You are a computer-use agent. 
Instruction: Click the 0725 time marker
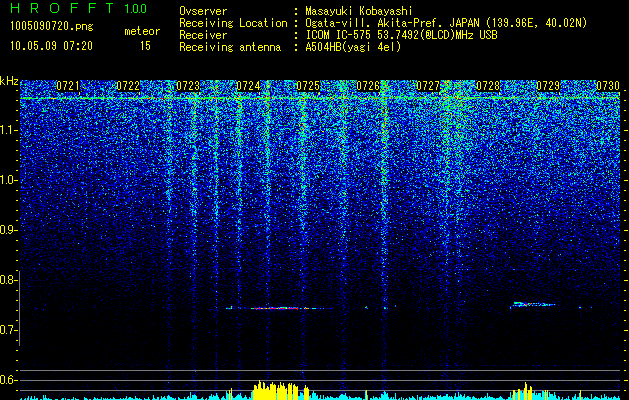(308, 86)
